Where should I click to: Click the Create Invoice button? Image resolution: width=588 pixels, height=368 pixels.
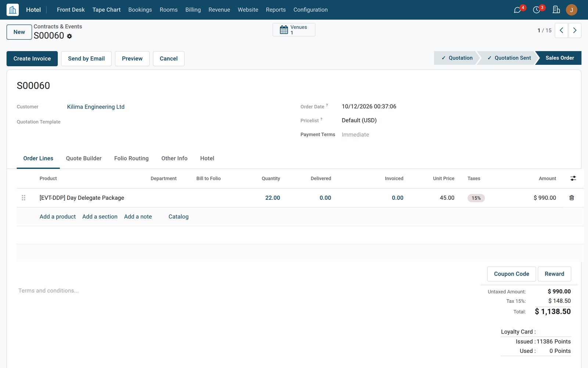(x=32, y=59)
